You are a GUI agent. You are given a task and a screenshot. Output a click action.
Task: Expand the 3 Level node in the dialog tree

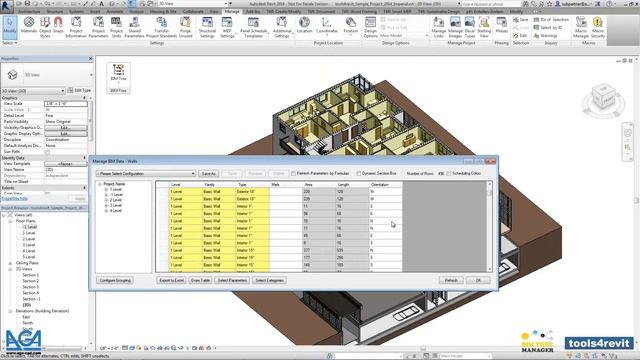click(106, 205)
